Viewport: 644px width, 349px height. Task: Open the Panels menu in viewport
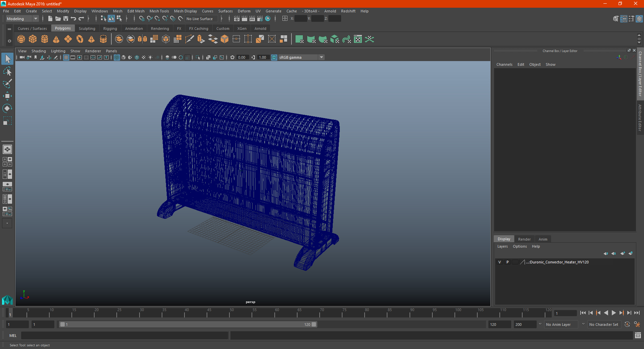click(111, 51)
